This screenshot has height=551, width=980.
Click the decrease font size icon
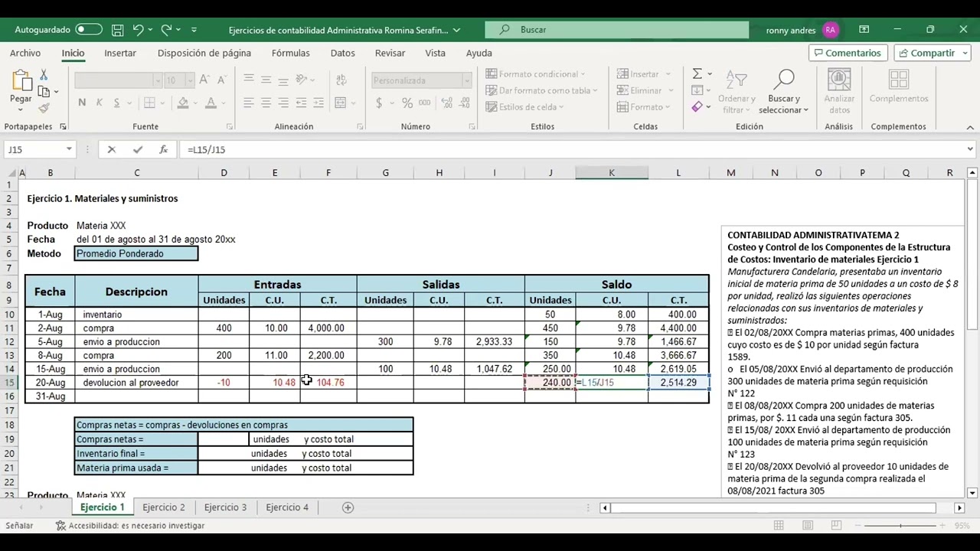(x=220, y=80)
